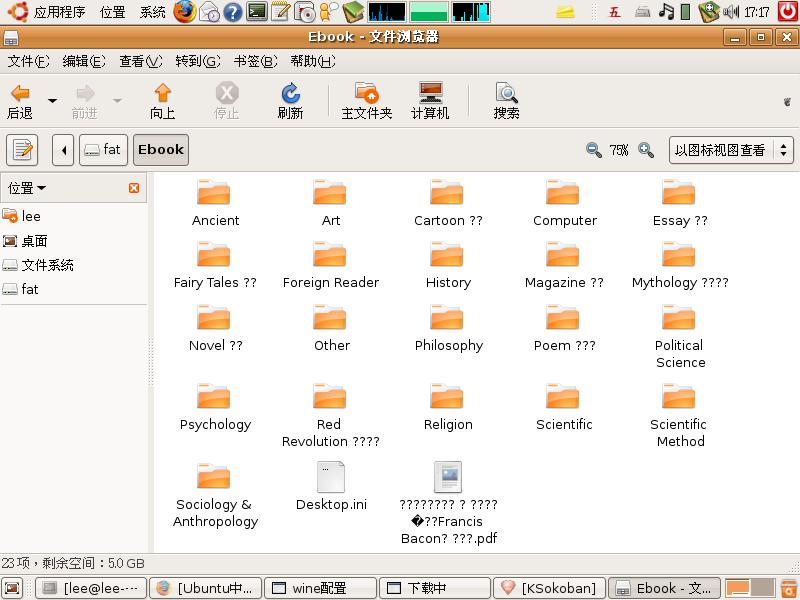800x600 pixels.
Task: Toggle text-based location entry button
Action: click(x=22, y=150)
